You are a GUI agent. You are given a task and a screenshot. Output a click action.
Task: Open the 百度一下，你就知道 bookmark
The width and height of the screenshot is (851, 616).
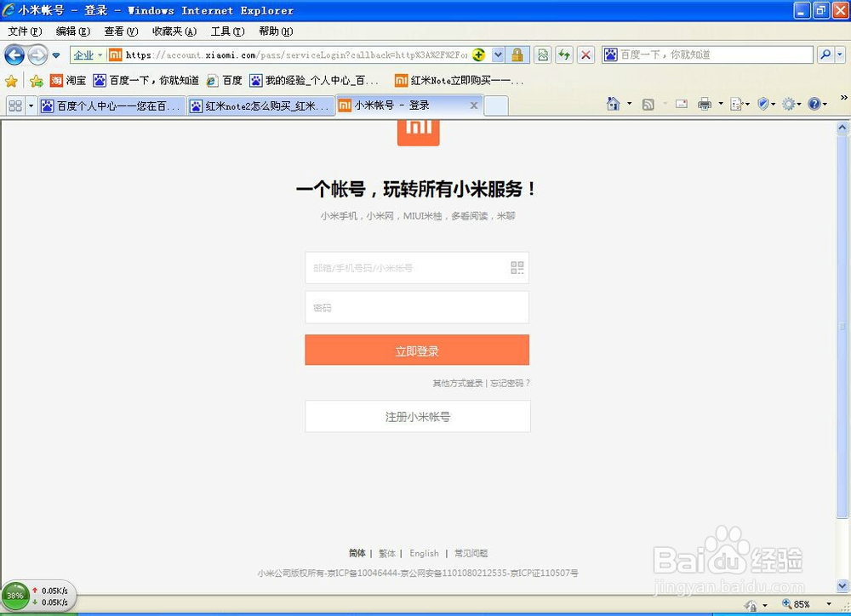146,81
